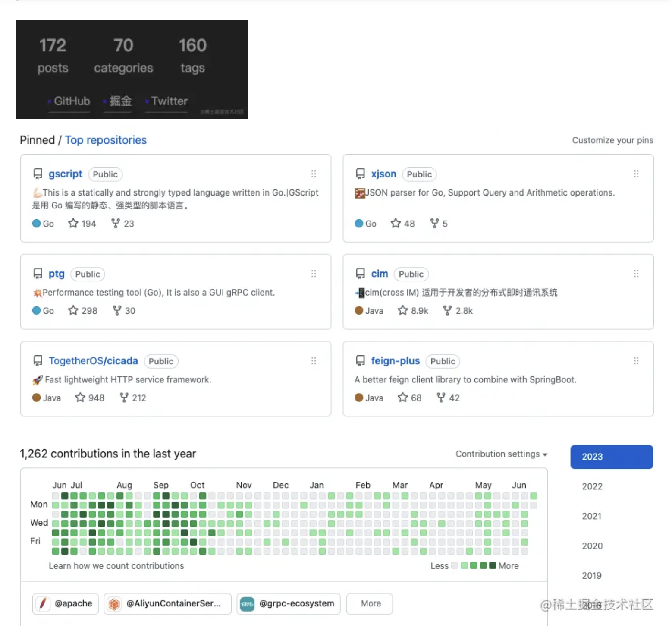Click the Public badge on feign-plus
672x631 pixels.
point(443,361)
